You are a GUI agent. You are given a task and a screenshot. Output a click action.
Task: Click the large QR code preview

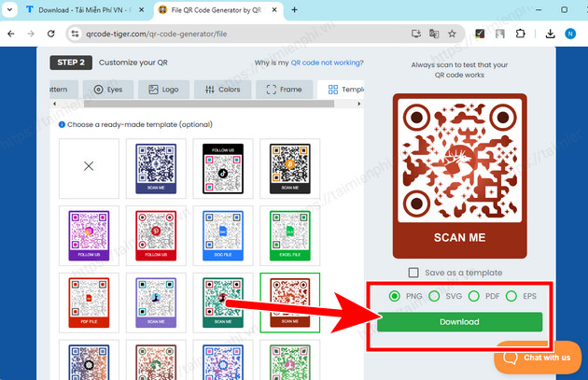(x=460, y=176)
